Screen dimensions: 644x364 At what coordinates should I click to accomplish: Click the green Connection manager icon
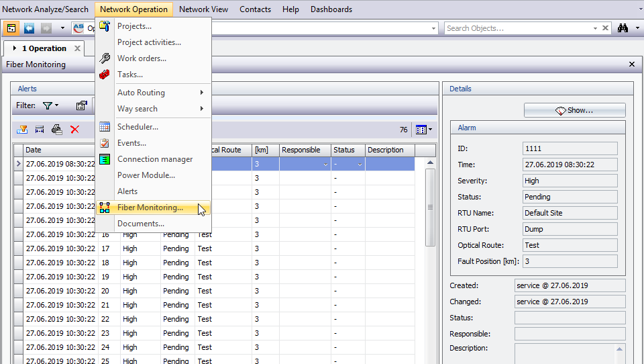point(105,159)
